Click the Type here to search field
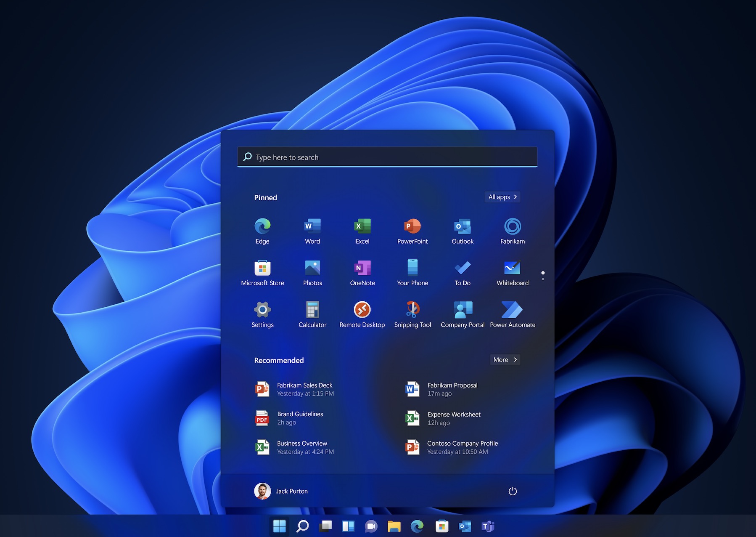The width and height of the screenshot is (756, 537). click(387, 157)
